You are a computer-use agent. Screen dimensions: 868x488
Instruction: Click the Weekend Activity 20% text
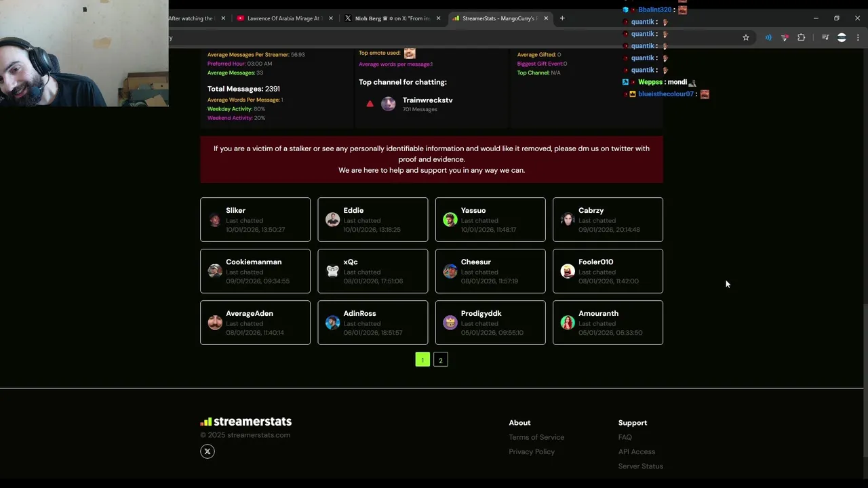236,118
